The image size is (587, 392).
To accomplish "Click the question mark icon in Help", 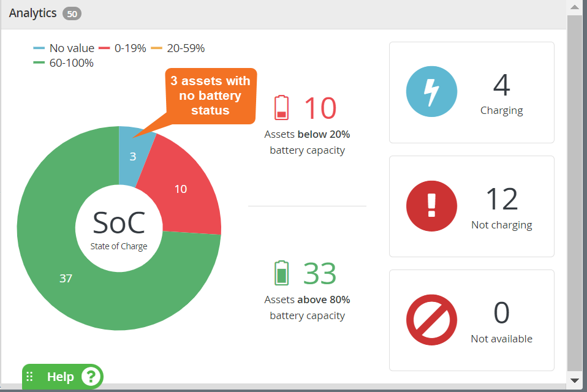I will pyautogui.click(x=91, y=377).
